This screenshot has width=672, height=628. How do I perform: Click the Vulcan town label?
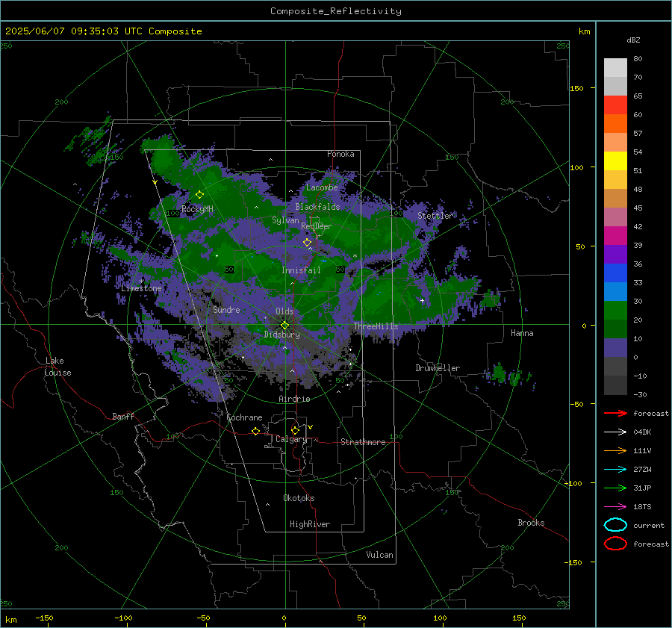379,555
